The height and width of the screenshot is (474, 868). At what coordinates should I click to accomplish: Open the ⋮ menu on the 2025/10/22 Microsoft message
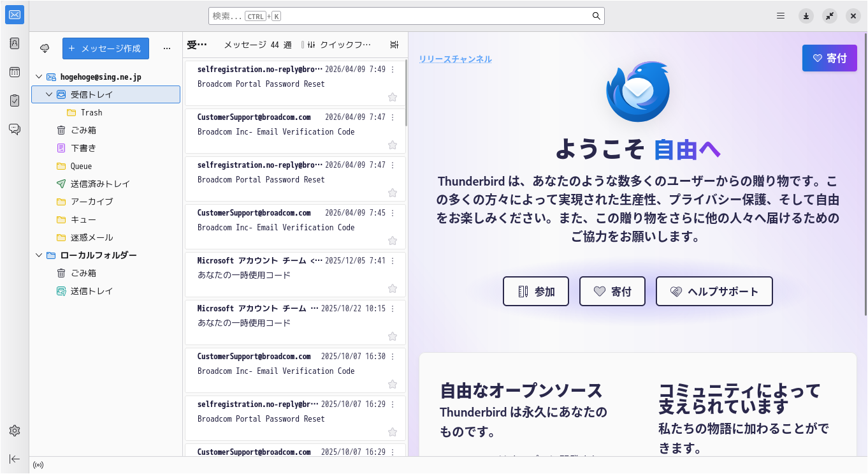(393, 309)
